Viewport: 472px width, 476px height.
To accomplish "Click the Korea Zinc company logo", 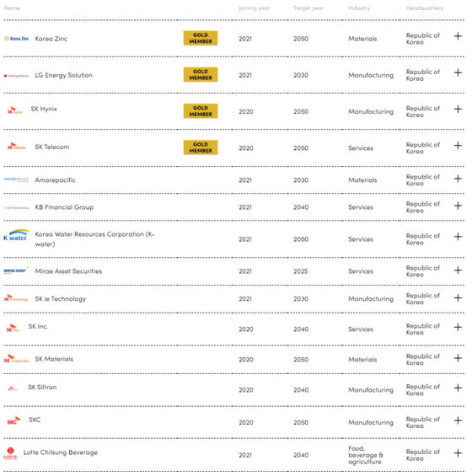I will (16, 39).
